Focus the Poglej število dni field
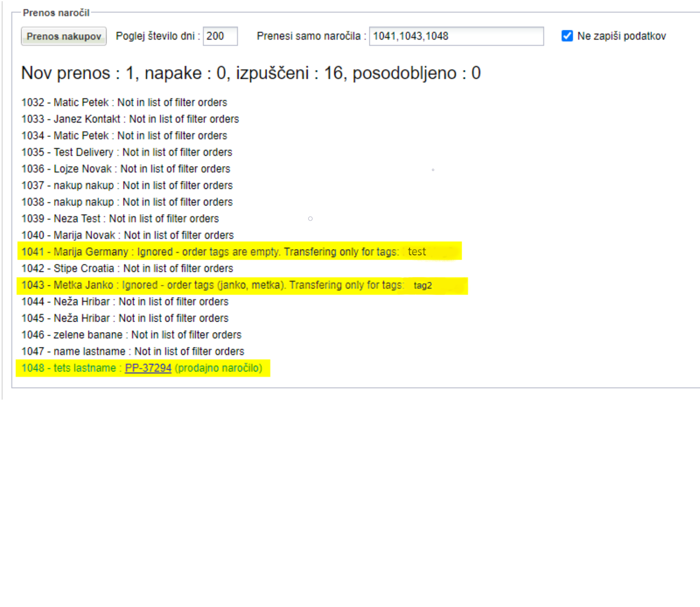Screen dimensions: 700x607 pos(220,36)
